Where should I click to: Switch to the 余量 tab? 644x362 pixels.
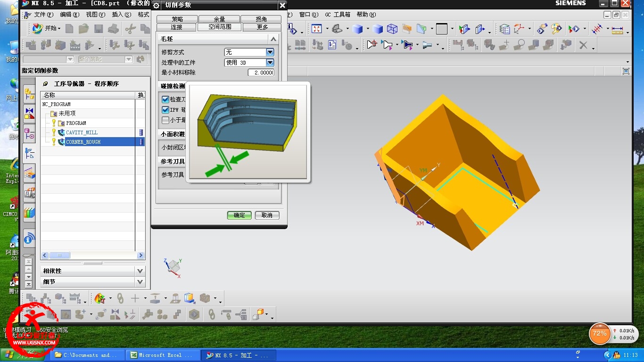point(219,19)
